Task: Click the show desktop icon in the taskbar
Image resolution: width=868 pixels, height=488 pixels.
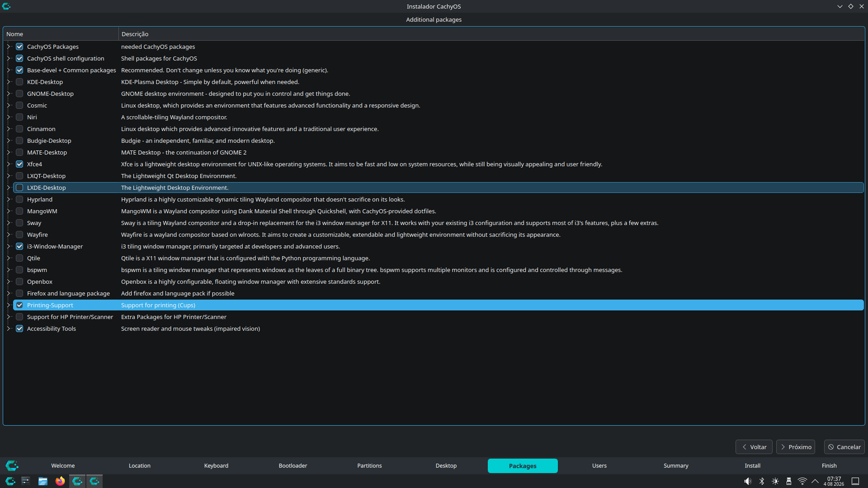Action: [x=855, y=481]
